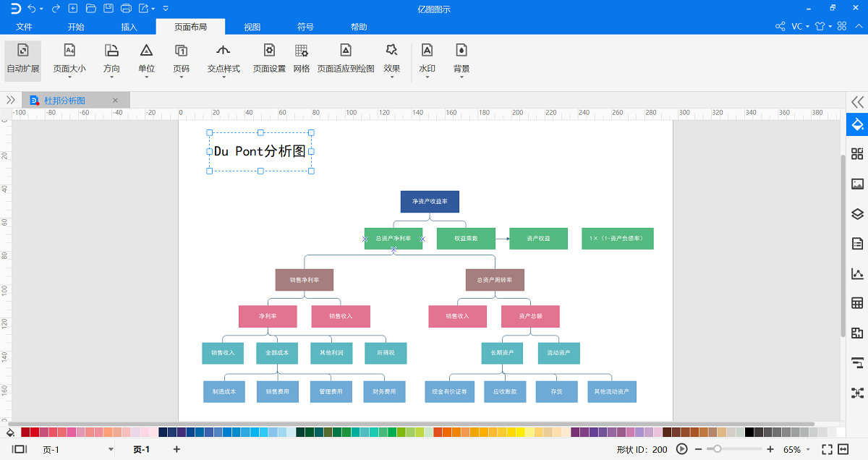Viewport: 868px width, 460px height.
Task: Switch to the 插入 ribbon tab
Action: (x=129, y=27)
